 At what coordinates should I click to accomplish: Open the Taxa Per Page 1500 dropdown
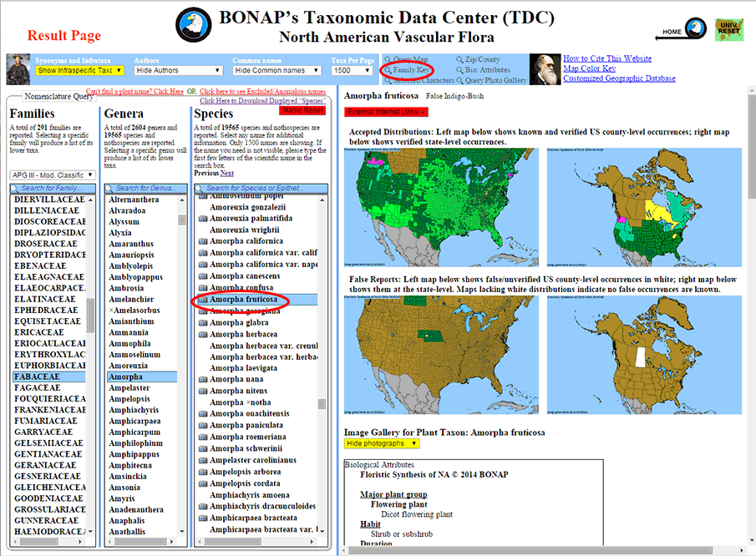(352, 70)
